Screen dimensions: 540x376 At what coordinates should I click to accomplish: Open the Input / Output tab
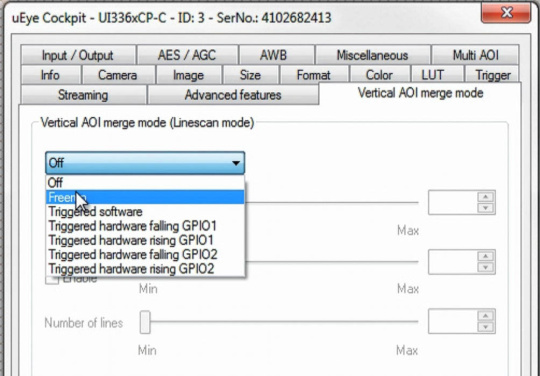[77, 55]
